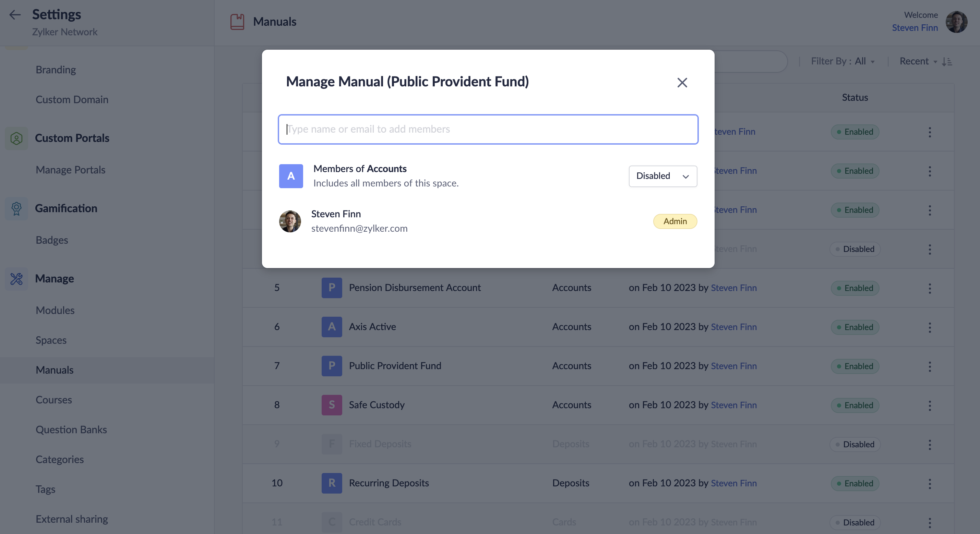980x534 pixels.
Task: Open Courses page
Action: pos(53,400)
